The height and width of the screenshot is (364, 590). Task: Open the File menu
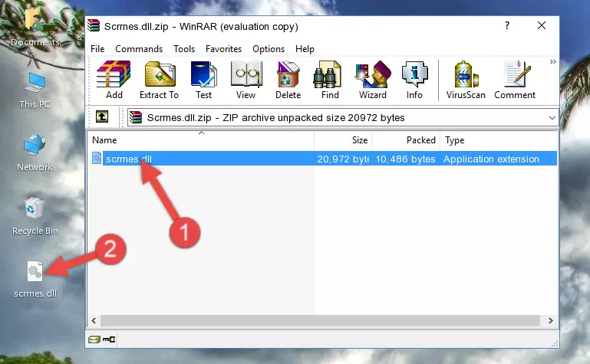coord(97,49)
